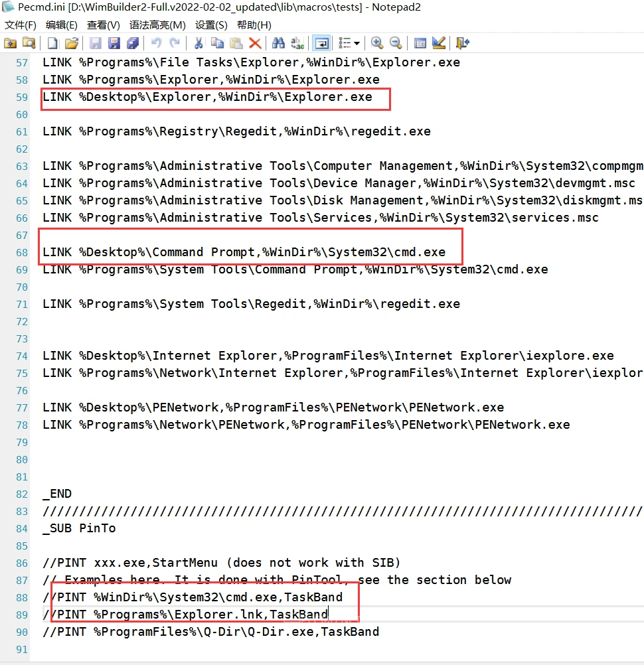The height and width of the screenshot is (665, 644).
Task: Open the 语法高亮(M) menu
Action: [x=157, y=25]
